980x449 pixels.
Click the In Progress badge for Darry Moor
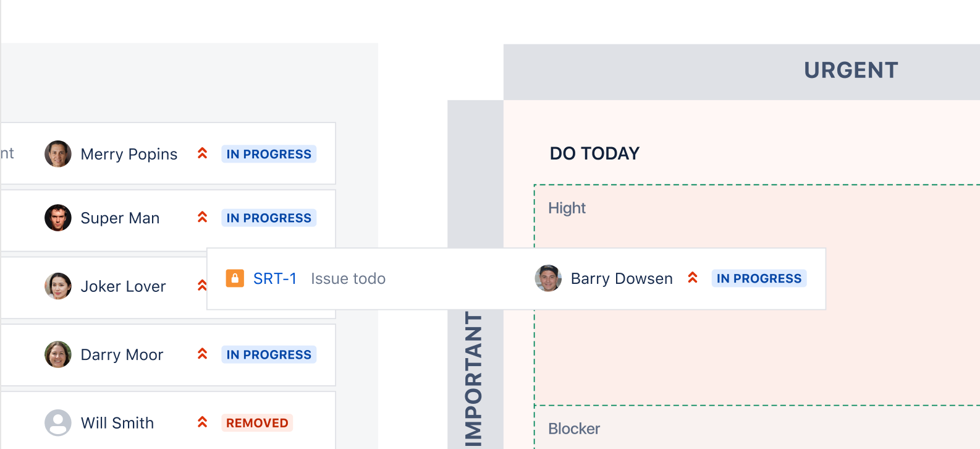269,354
